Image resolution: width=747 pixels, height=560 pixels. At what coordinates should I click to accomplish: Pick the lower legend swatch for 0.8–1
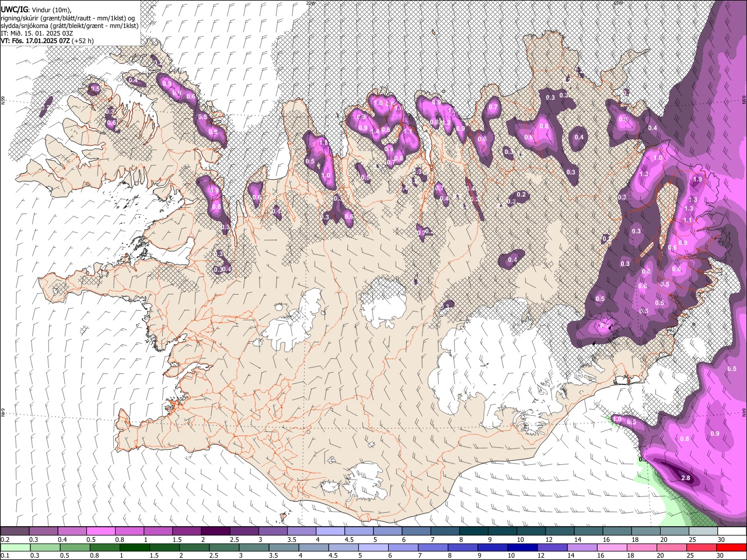coord(104,547)
